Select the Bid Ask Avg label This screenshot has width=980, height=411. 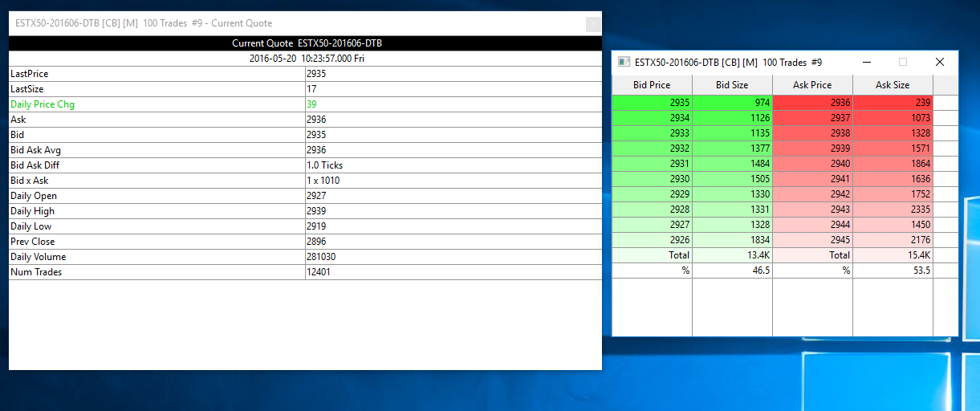pyautogui.click(x=36, y=150)
